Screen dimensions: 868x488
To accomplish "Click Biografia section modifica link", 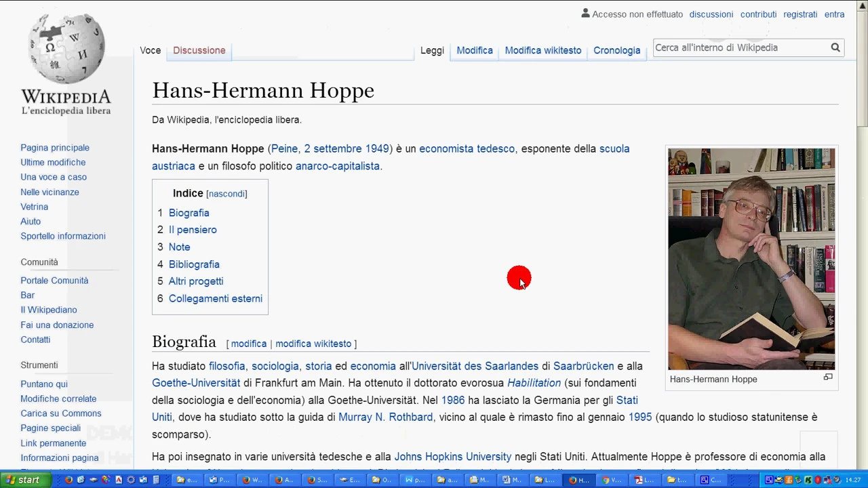I will [249, 344].
